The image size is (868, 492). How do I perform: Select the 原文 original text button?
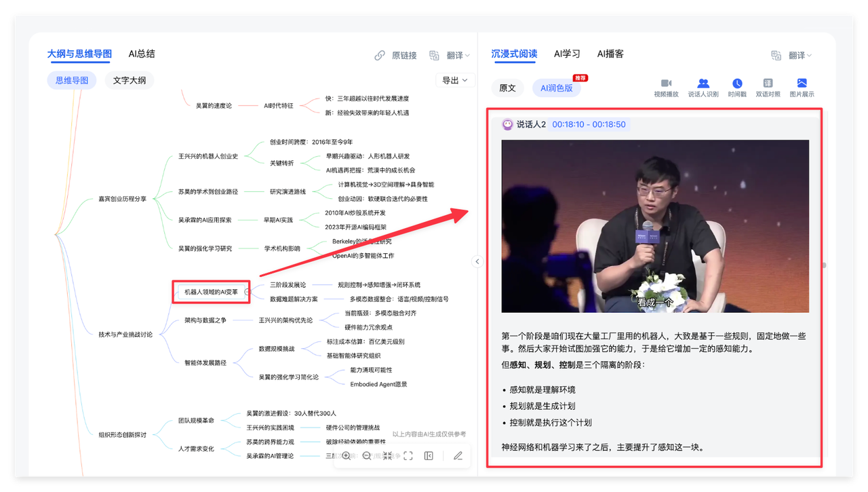[x=507, y=88]
